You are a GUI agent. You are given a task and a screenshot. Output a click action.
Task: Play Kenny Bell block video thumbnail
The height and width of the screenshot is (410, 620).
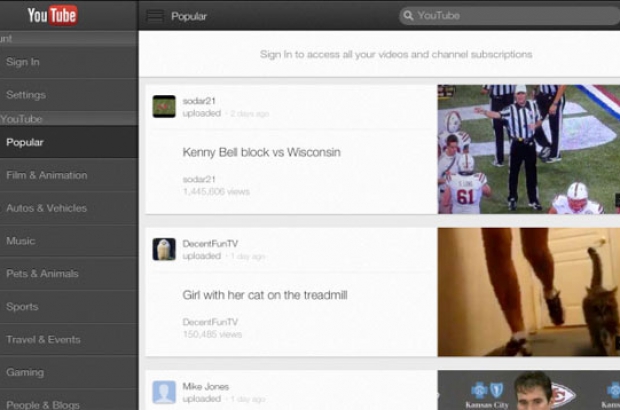point(528,149)
